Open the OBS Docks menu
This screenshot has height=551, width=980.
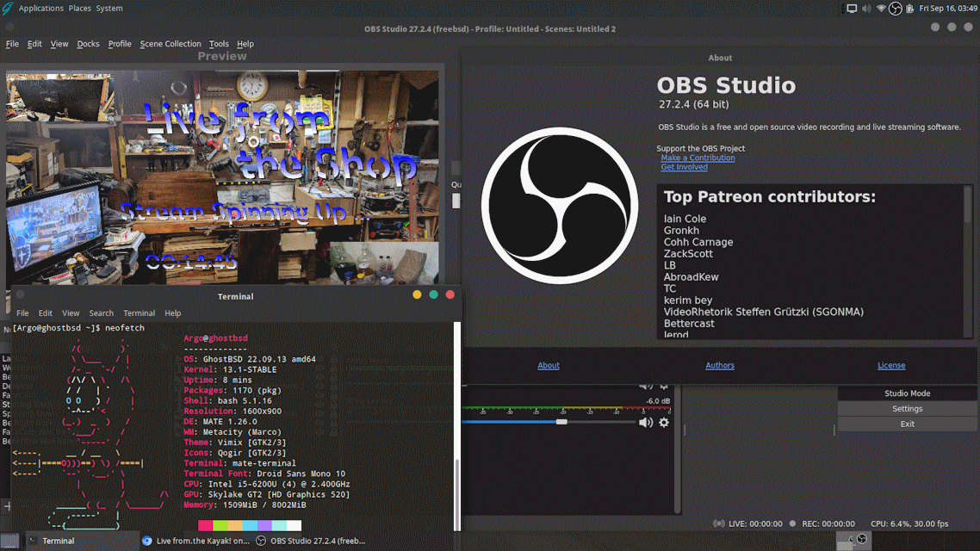point(88,44)
